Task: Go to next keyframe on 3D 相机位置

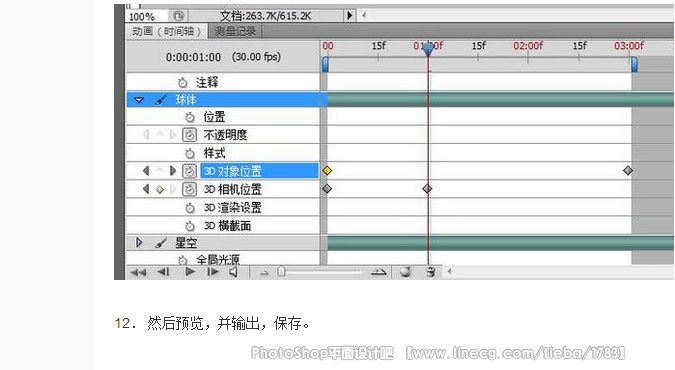Action: [x=173, y=190]
